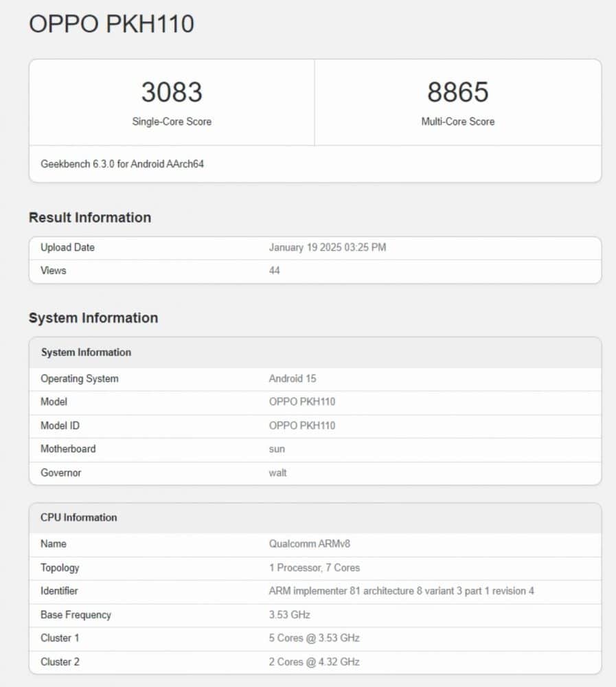The width and height of the screenshot is (616, 687).
Task: Select the Multi-Core Score value 8865
Action: click(457, 91)
